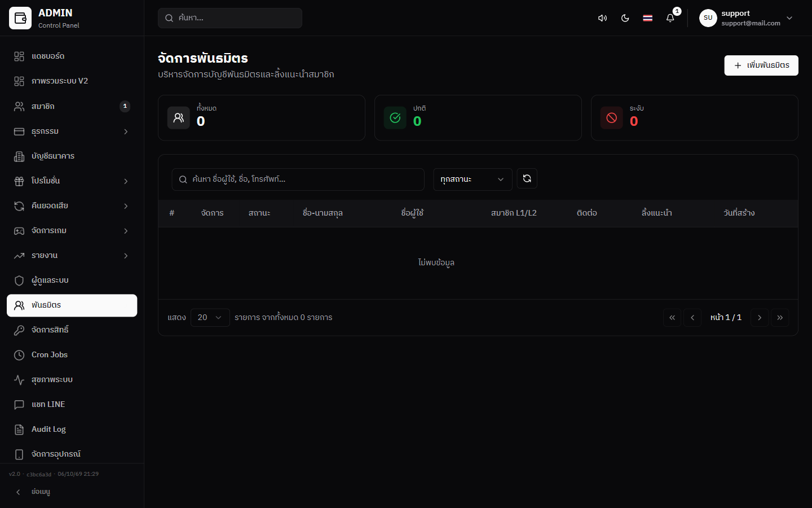This screenshot has height=508, width=812.
Task: Refresh the partner list
Action: [x=527, y=178]
